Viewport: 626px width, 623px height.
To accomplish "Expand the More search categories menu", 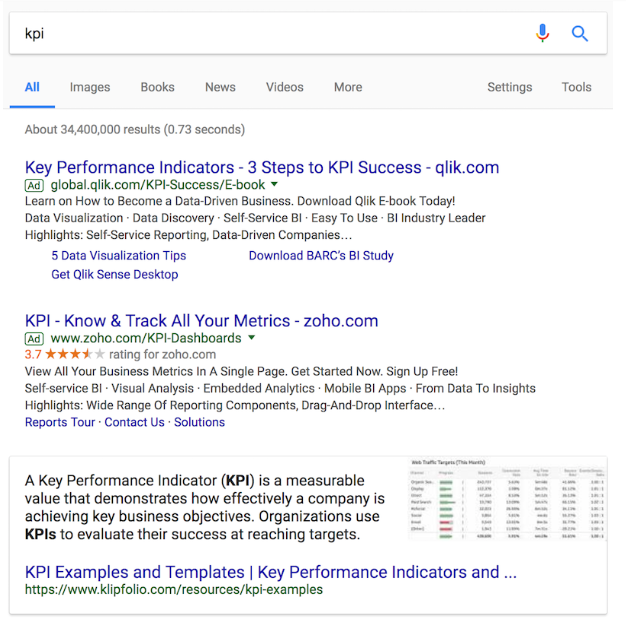I will (348, 87).
